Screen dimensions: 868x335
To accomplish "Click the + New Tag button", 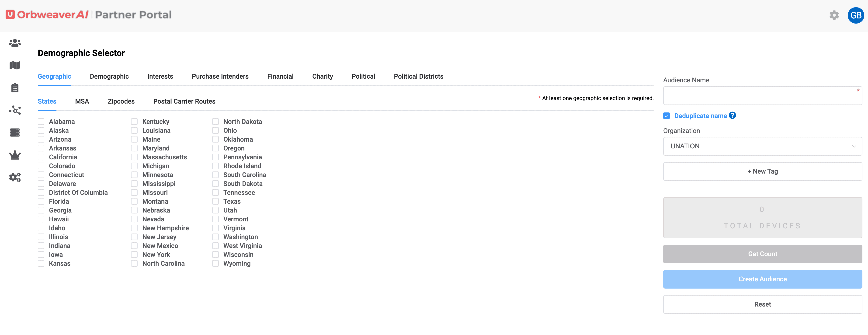I will (762, 171).
